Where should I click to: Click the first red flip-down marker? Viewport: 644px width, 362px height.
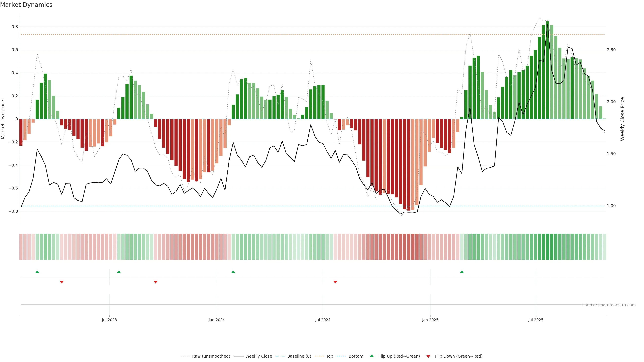[x=62, y=282]
